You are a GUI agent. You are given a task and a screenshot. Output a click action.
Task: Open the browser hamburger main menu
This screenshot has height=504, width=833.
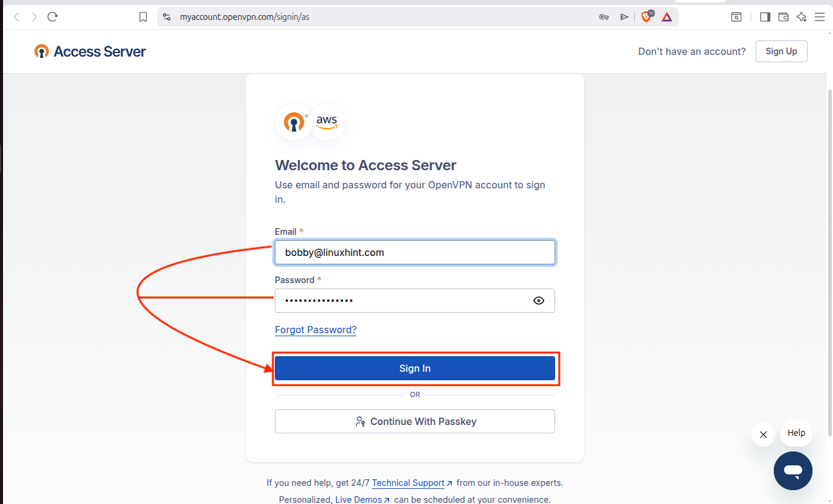(820, 17)
